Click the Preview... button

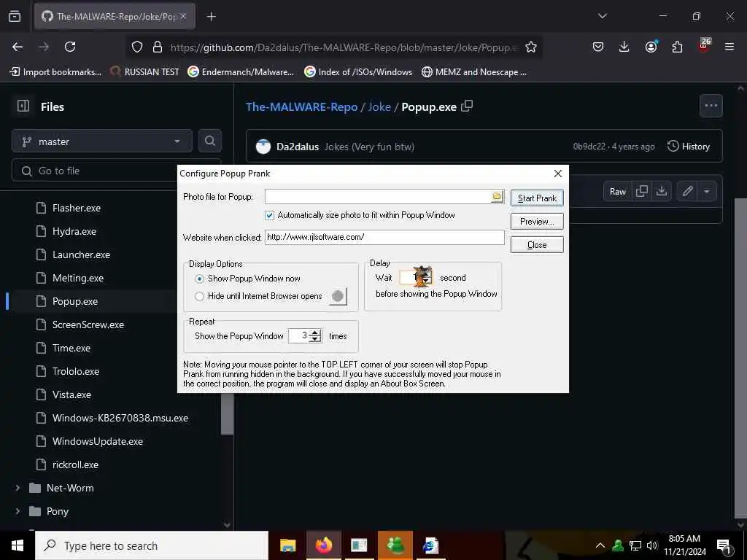[537, 222]
